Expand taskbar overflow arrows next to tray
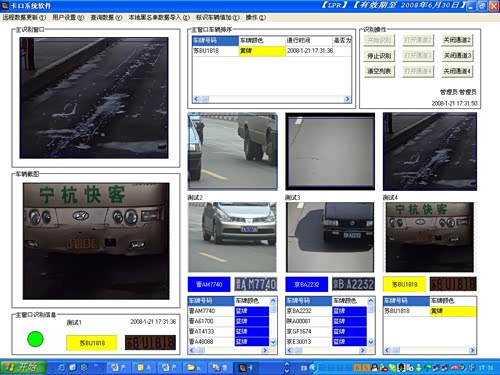Screen dimensions: 500x375 tap(287, 368)
